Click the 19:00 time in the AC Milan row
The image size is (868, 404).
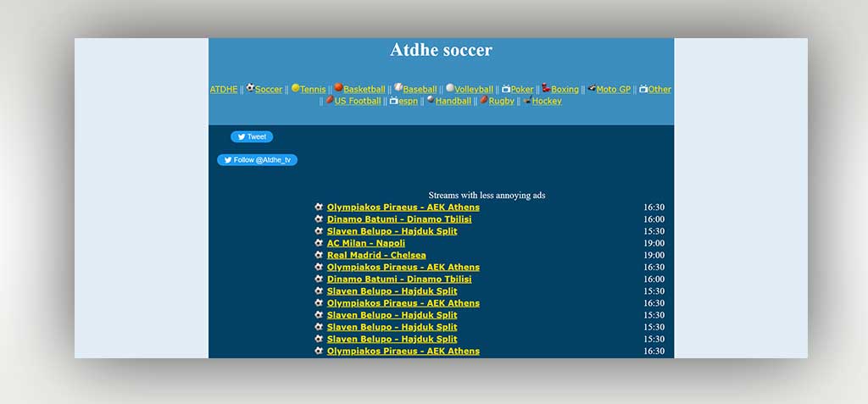[654, 243]
